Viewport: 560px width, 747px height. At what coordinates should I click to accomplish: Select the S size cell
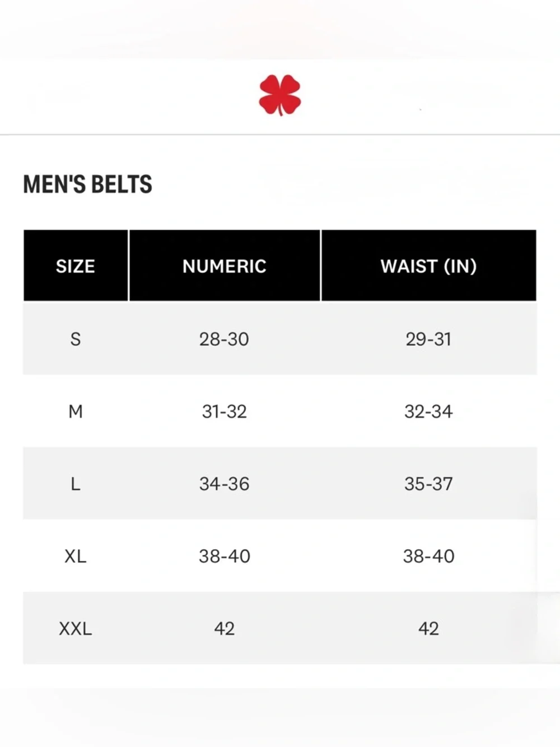click(x=76, y=339)
